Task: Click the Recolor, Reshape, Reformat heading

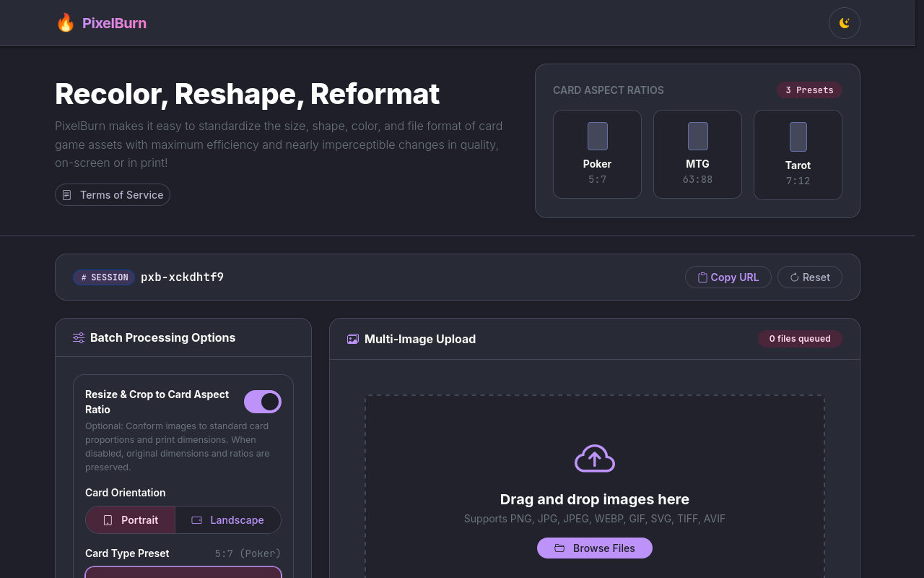Action: (x=248, y=94)
